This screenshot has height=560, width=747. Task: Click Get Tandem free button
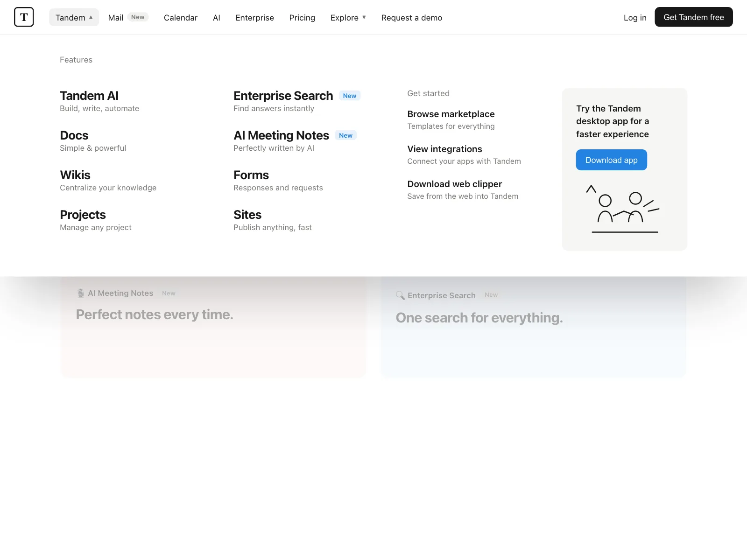tap(694, 17)
